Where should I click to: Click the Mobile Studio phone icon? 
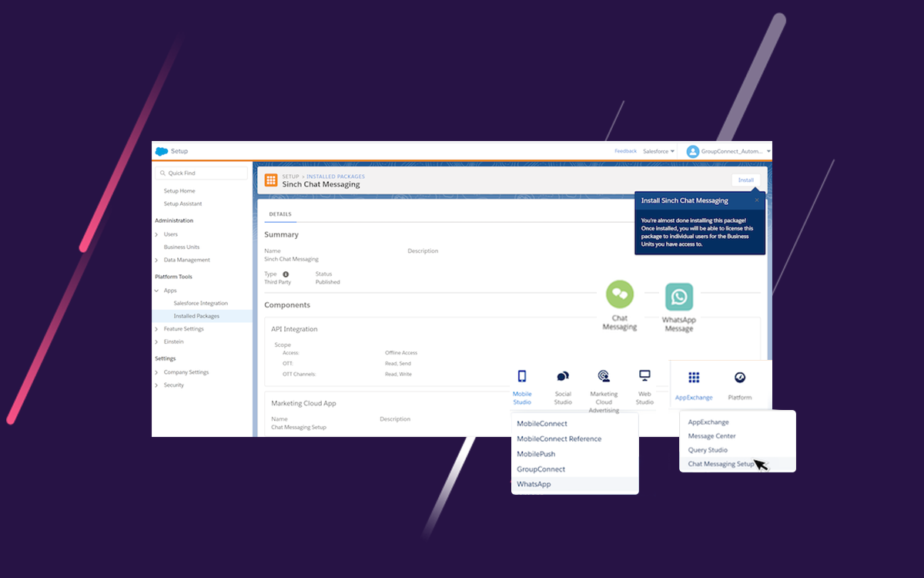point(522,376)
